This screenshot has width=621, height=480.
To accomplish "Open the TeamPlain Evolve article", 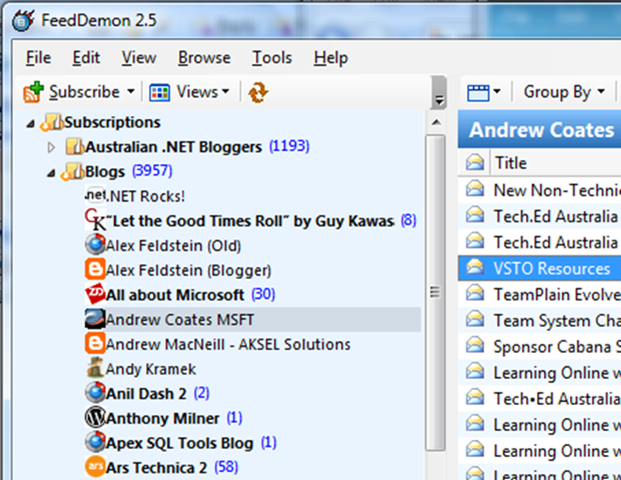I will (556, 294).
